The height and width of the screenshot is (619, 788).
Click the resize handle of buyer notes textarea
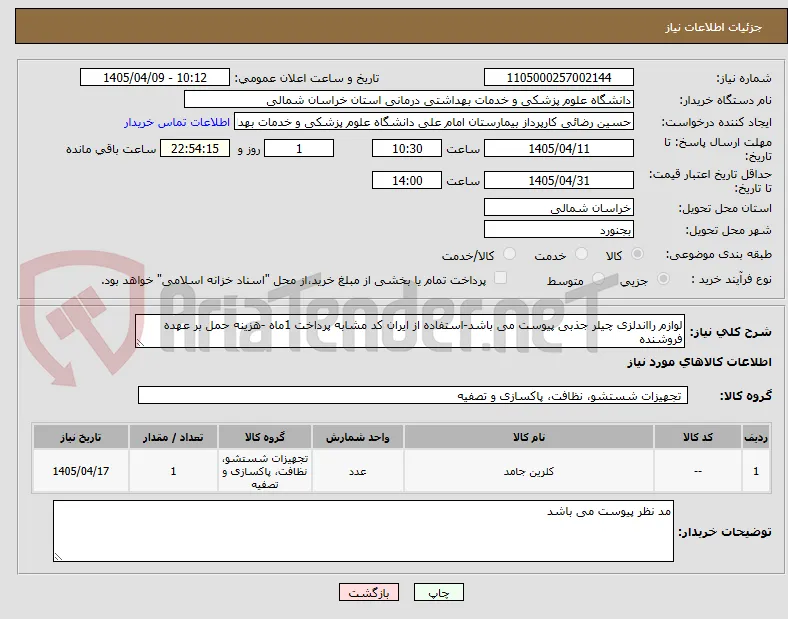tap(58, 557)
